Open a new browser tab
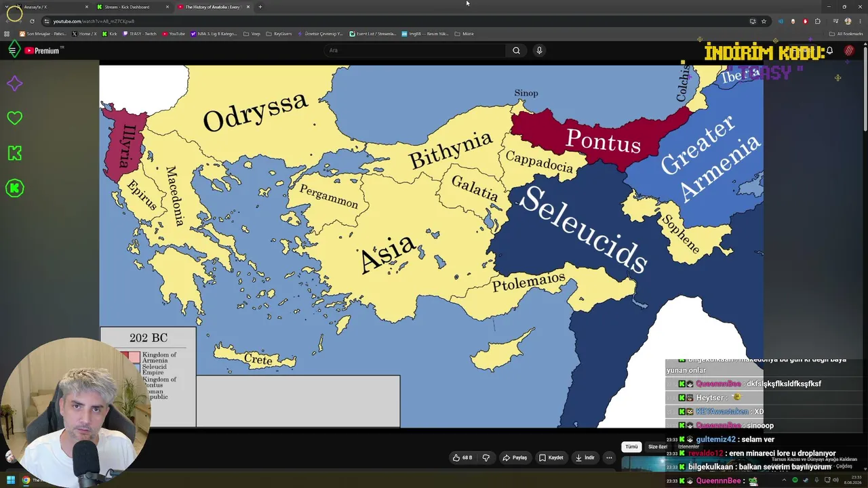Image resolution: width=868 pixels, height=488 pixels. [x=260, y=7]
